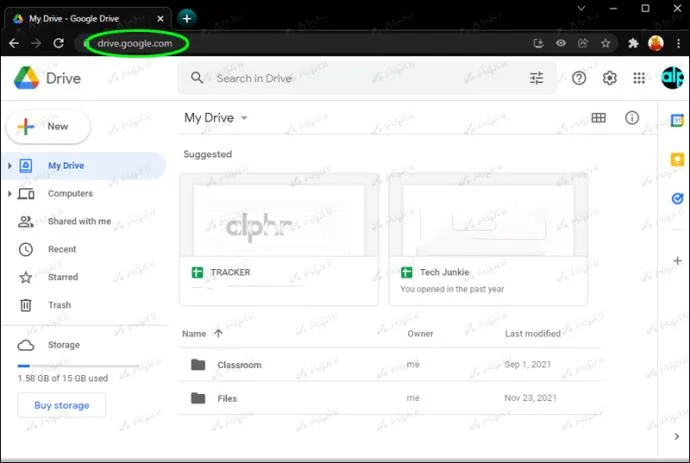Reverse sort direction arrow
Screen dimensions: 690x463
(x=218, y=333)
